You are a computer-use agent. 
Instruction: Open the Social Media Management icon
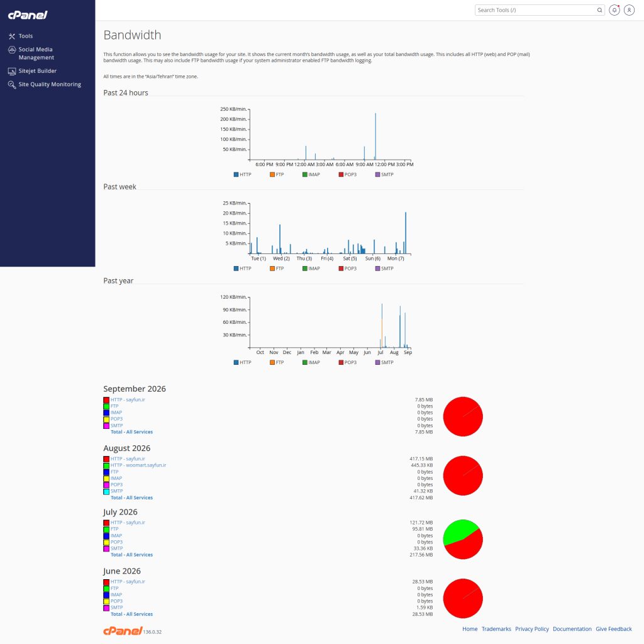(12, 50)
